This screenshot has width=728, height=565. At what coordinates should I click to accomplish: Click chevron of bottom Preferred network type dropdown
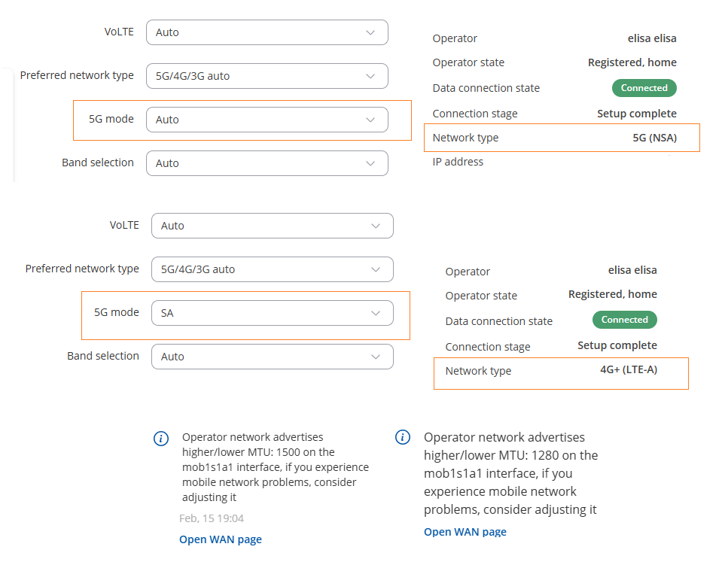[376, 269]
